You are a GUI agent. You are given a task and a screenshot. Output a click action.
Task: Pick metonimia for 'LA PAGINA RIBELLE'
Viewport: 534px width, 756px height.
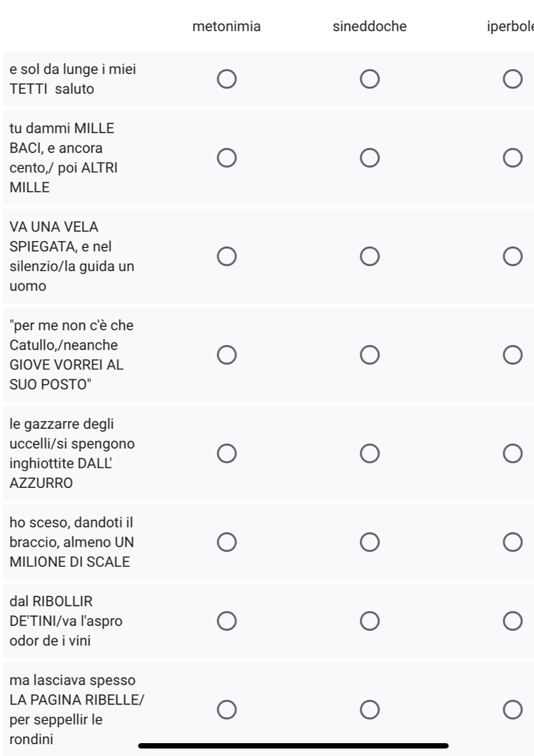coord(227,710)
